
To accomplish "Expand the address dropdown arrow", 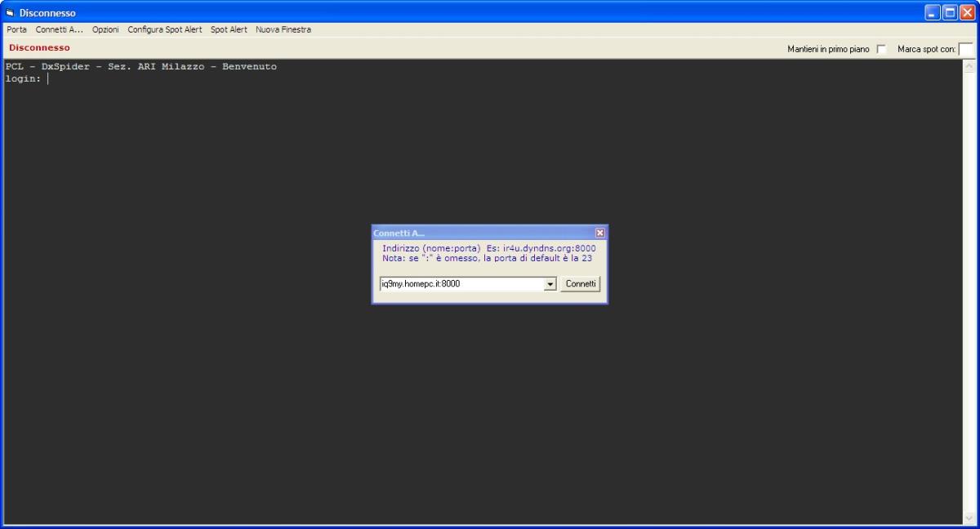I will click(x=550, y=284).
